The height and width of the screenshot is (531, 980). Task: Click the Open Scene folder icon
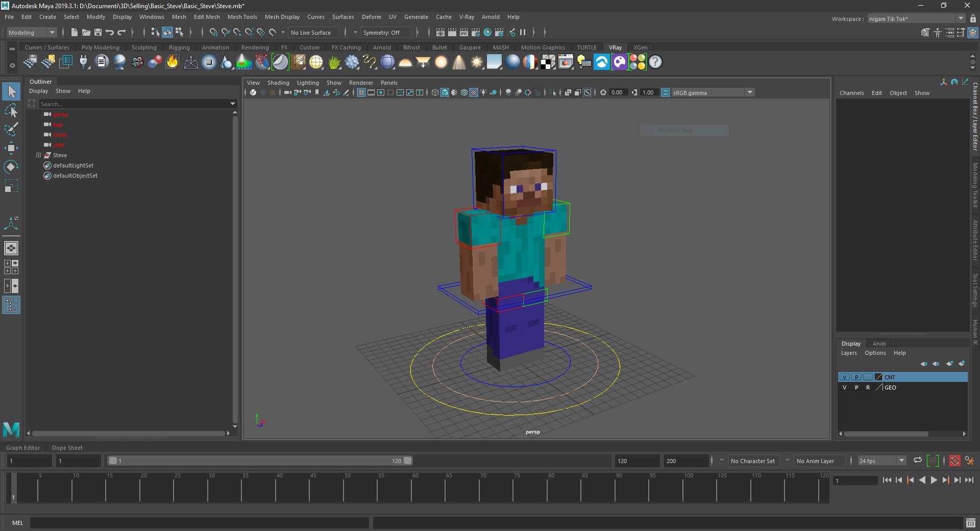click(86, 33)
